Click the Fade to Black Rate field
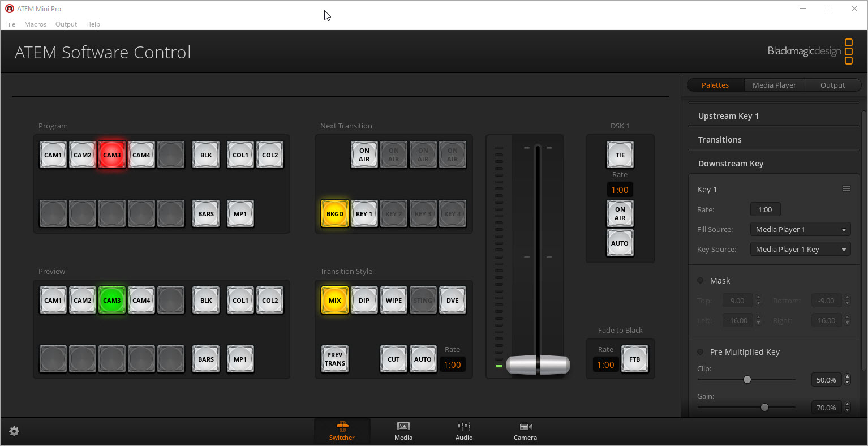Viewport: 868px width, 446px height. point(605,365)
